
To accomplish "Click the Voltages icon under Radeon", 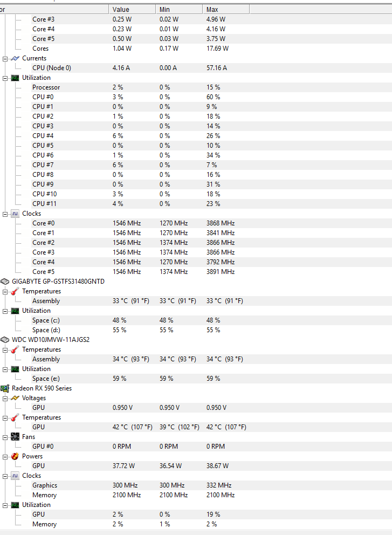I will coord(15,398).
